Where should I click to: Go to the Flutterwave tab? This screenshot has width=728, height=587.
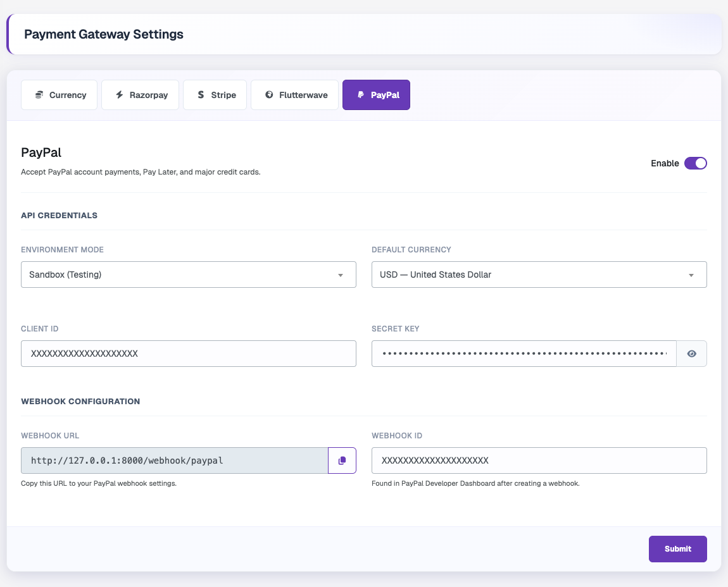[295, 95]
